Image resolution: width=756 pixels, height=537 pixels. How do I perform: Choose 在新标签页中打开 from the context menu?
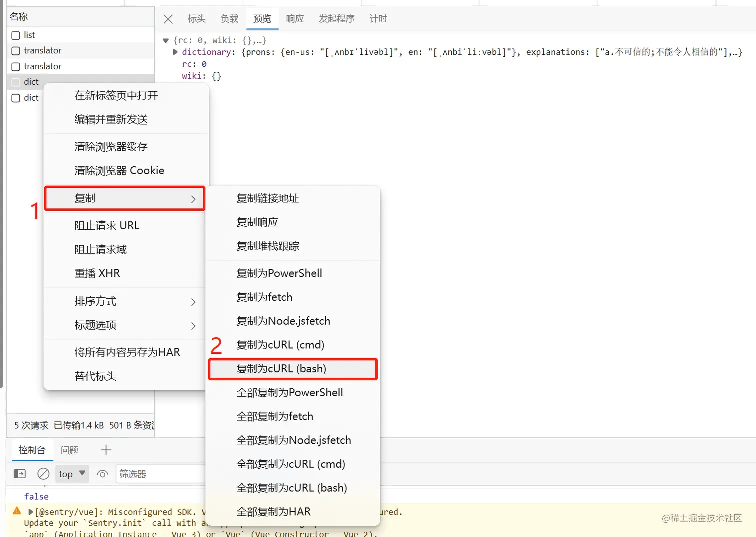115,95
